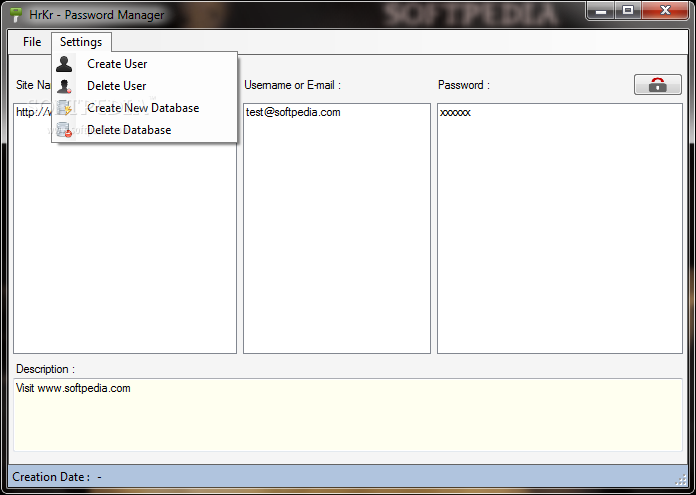Click the Delete User person icon
Screen dimensions: 696x495
coord(64,86)
